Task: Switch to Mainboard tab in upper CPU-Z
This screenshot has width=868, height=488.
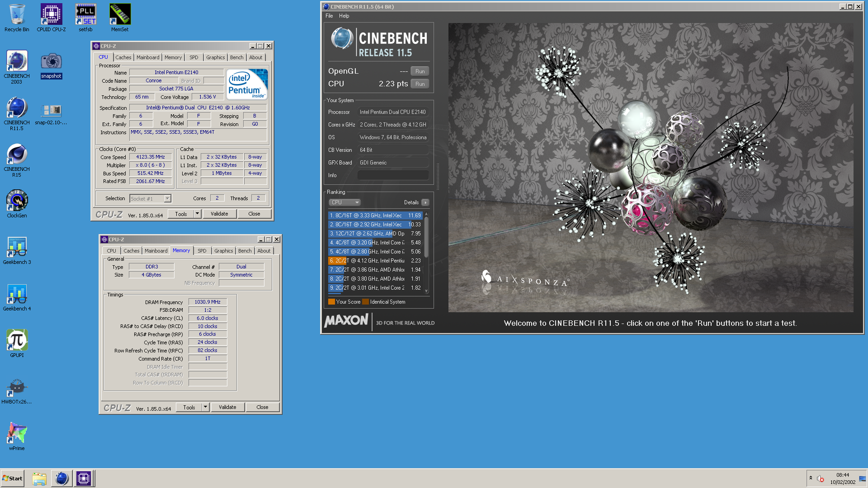Action: [x=148, y=57]
